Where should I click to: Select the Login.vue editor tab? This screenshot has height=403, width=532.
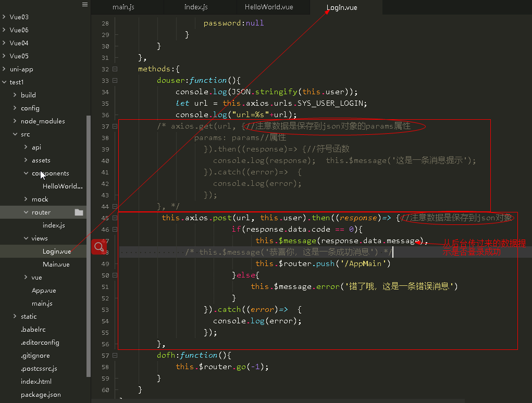342,7
